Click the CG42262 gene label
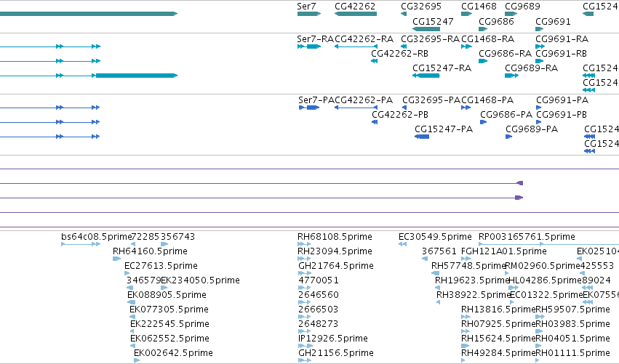Viewport: 619px width, 364px height. pos(355,7)
